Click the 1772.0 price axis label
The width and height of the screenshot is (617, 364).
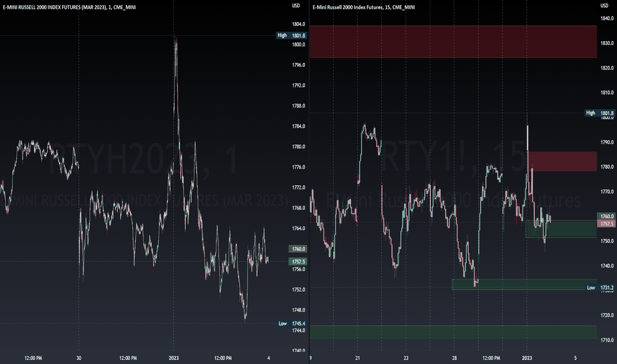click(x=299, y=188)
